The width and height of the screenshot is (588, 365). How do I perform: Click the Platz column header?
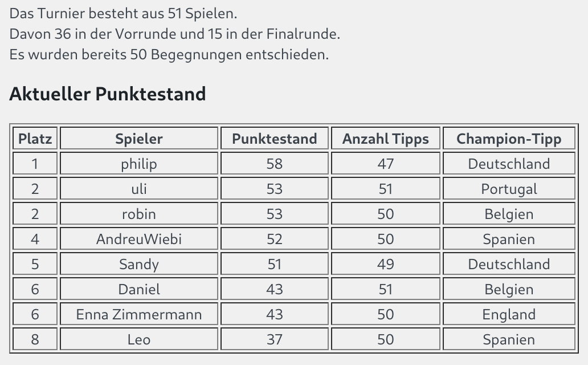pos(35,139)
